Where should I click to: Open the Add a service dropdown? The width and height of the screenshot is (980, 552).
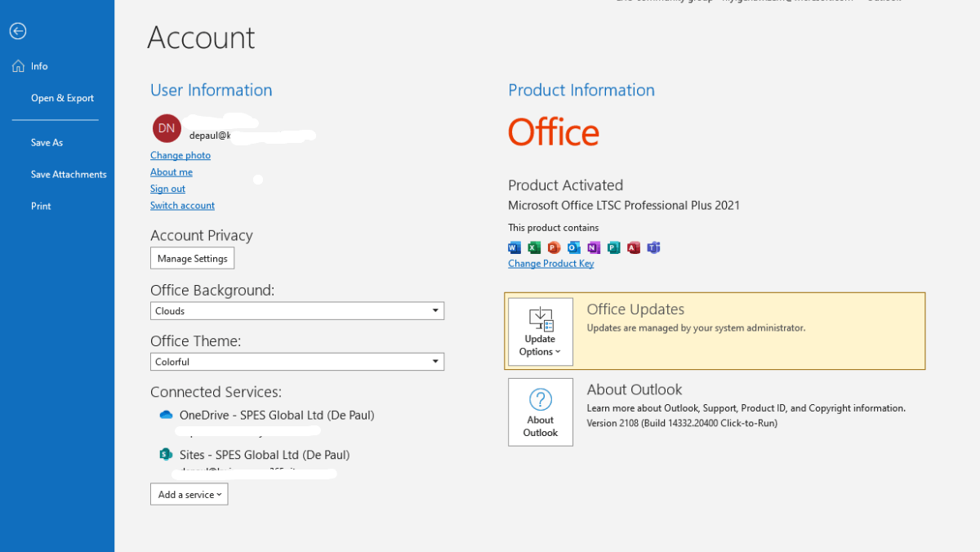189,494
